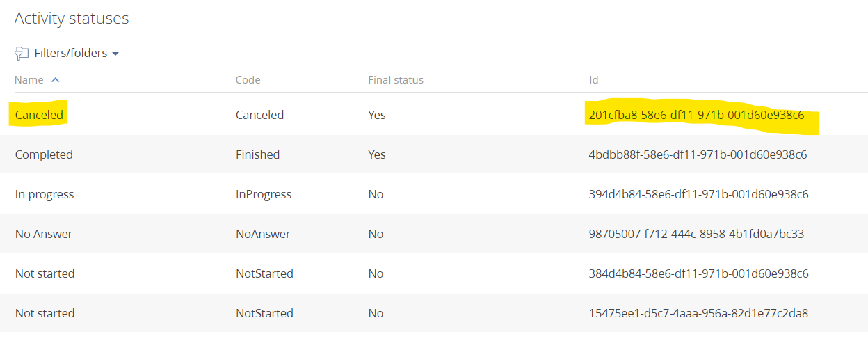The width and height of the screenshot is (868, 341).
Task: Click the Activity statuses page title
Action: click(72, 19)
